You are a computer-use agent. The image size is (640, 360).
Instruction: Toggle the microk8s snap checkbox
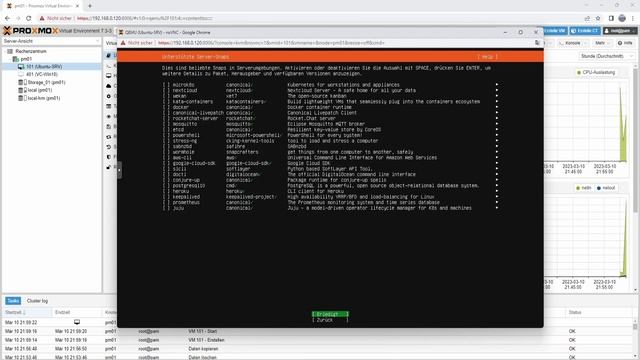[x=166, y=85]
